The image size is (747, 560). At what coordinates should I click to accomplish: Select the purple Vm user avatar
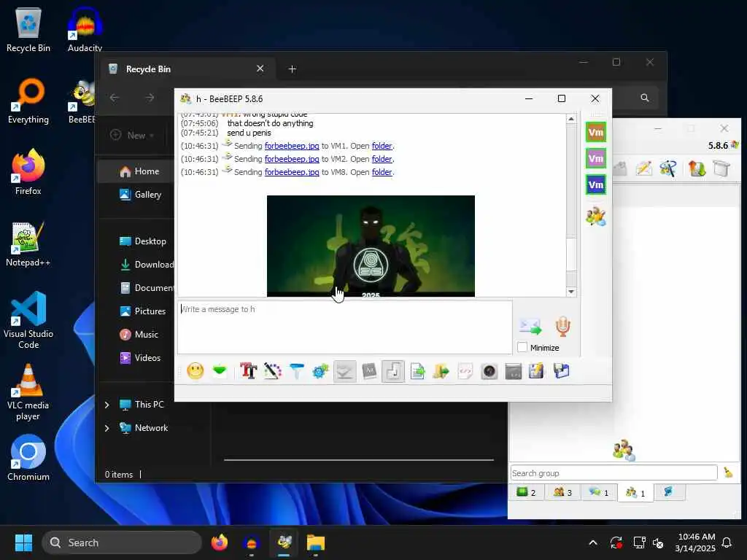coord(596,158)
